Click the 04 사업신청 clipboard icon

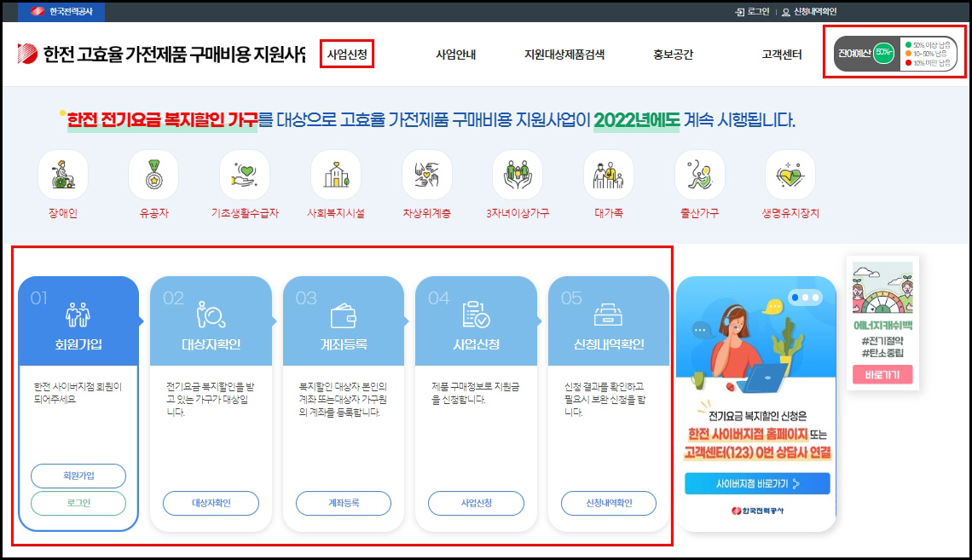click(476, 315)
